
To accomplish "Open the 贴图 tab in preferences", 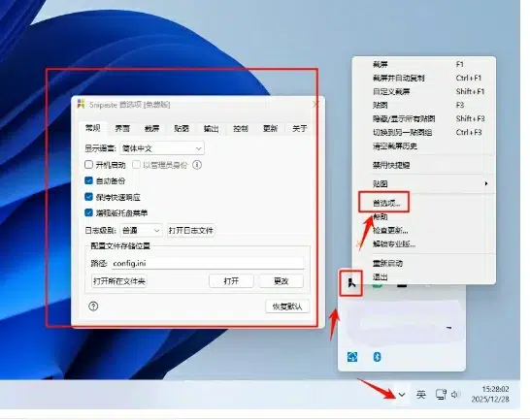I will coord(182,128).
